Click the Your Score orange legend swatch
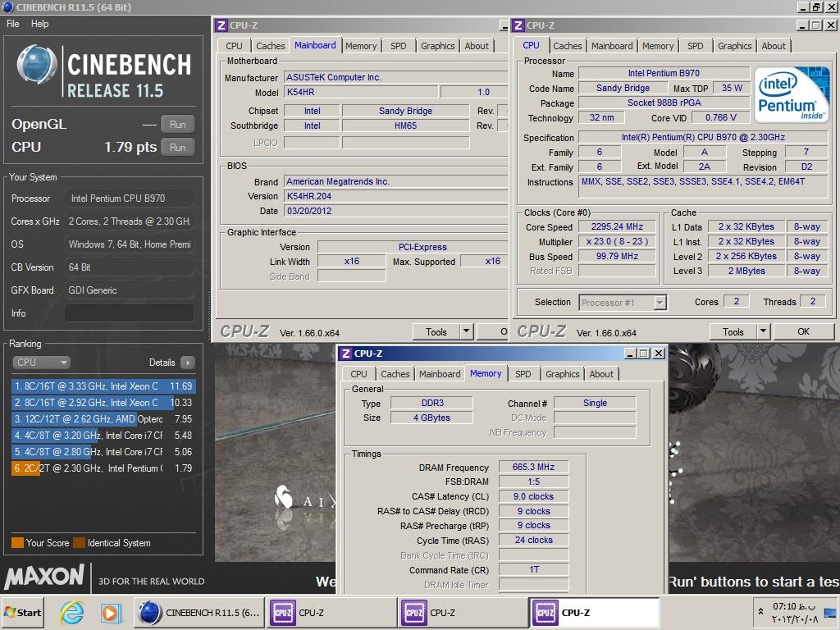 [x=17, y=543]
